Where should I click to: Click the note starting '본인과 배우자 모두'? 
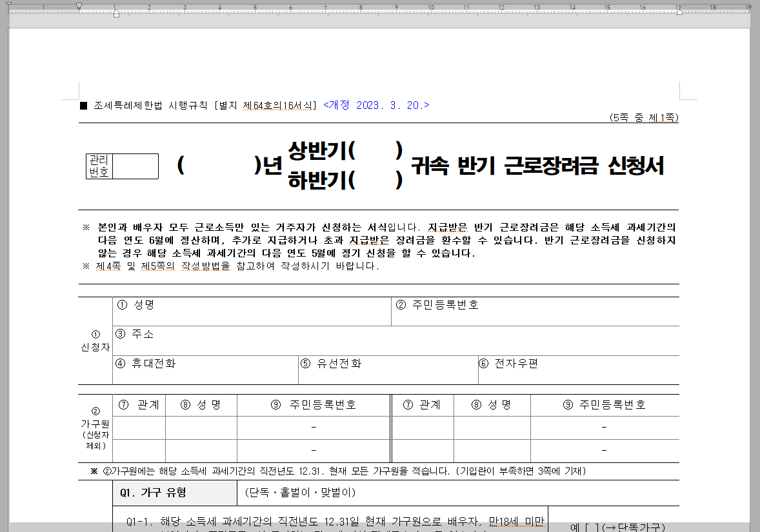click(386, 240)
